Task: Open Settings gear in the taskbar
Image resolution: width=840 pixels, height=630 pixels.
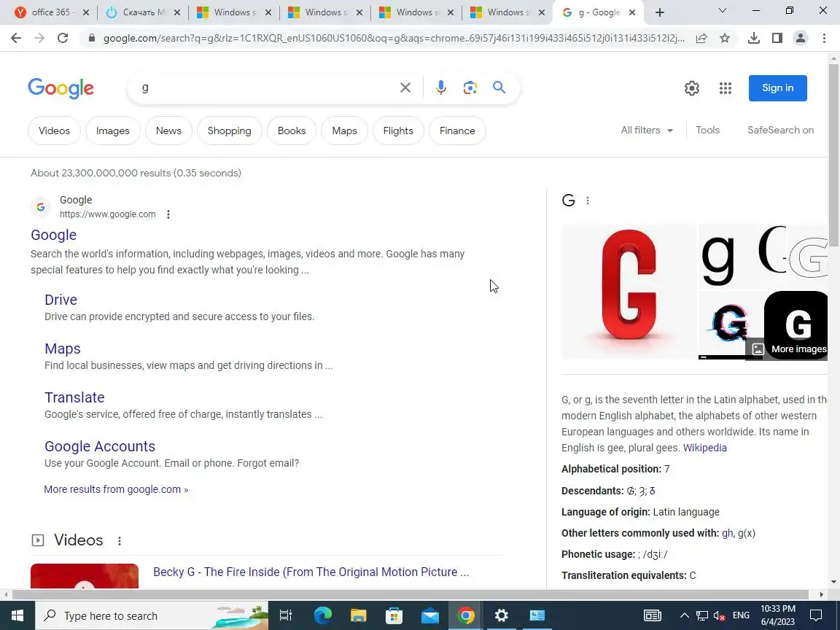Action: click(x=502, y=615)
